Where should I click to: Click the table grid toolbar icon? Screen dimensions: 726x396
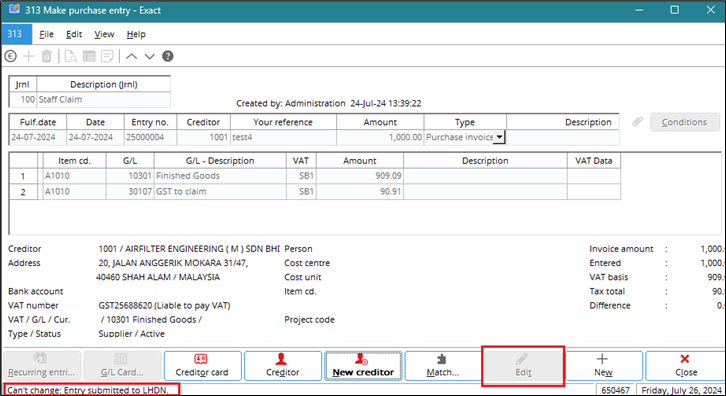pos(89,56)
